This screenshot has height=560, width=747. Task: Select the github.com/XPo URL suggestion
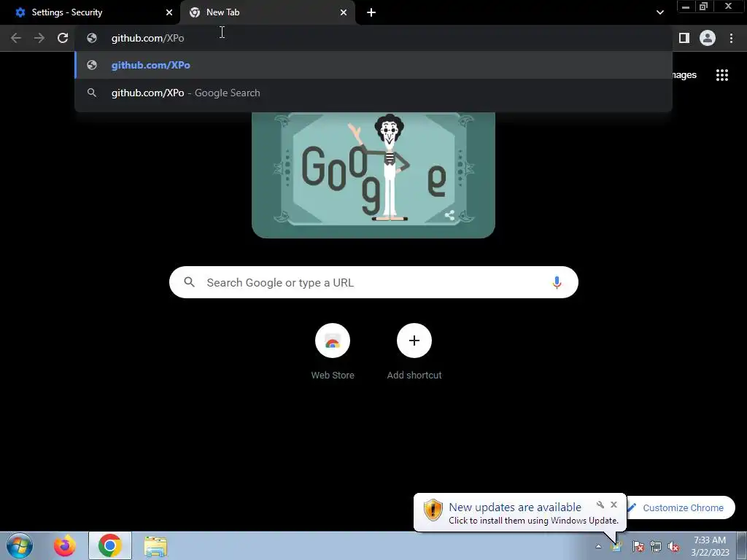point(373,65)
